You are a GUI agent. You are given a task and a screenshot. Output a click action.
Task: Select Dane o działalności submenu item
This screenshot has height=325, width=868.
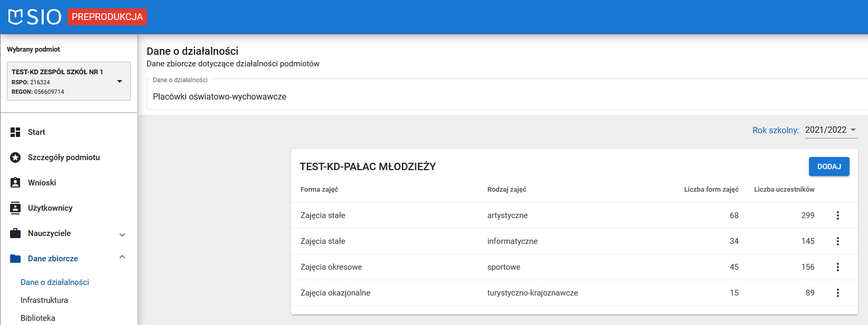point(55,282)
